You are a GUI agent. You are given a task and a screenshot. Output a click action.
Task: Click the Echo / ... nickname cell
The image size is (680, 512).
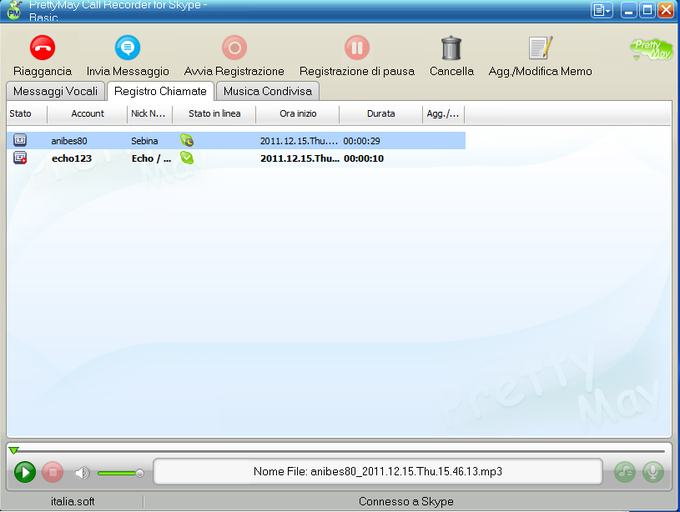151,159
